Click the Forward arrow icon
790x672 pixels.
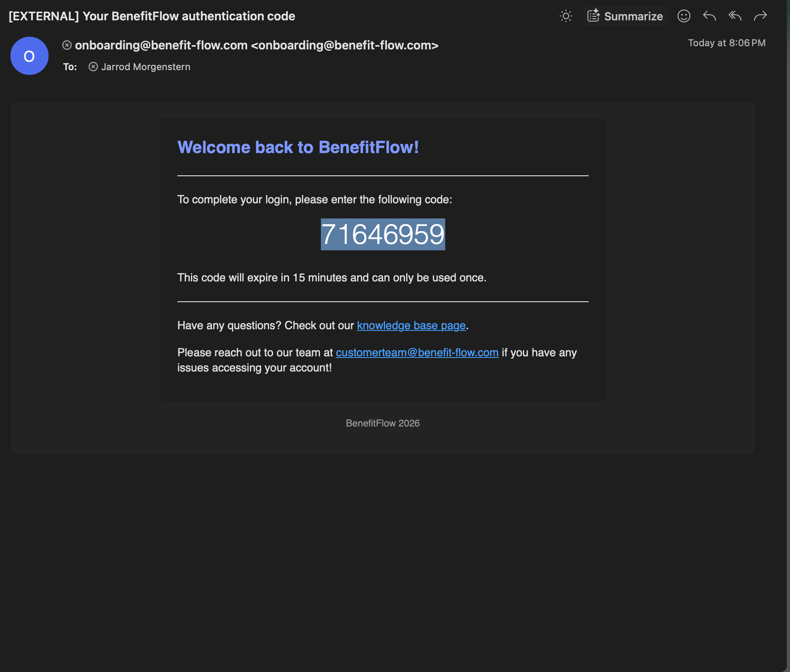[761, 16]
